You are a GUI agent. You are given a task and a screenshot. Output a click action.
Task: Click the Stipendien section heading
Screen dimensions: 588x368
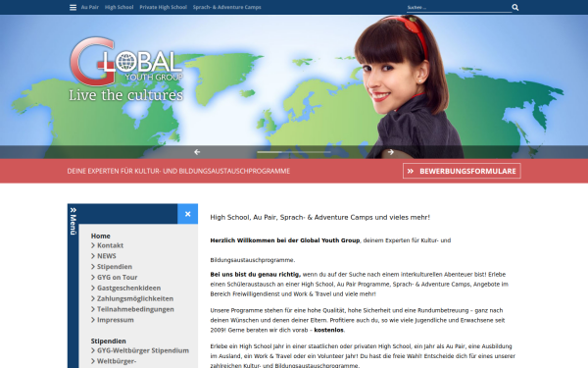tap(109, 341)
